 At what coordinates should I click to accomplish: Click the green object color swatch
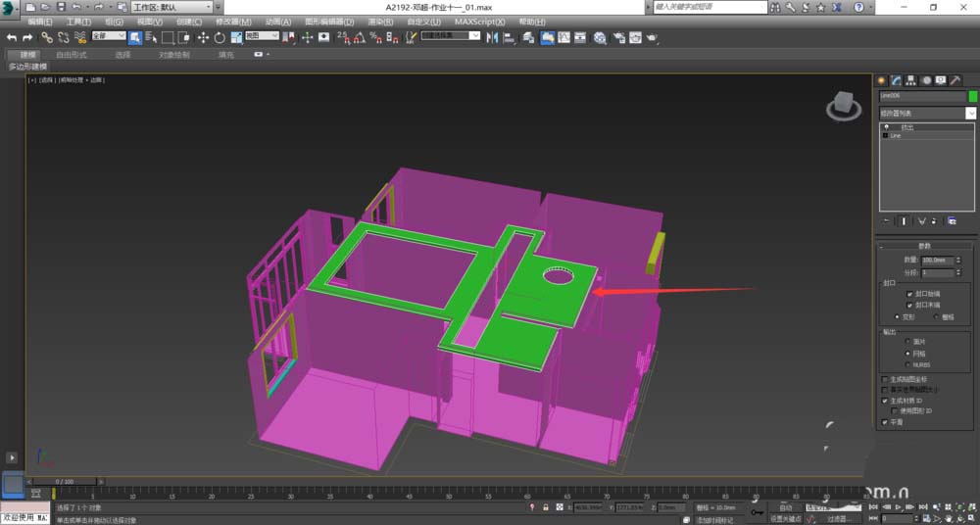(972, 96)
